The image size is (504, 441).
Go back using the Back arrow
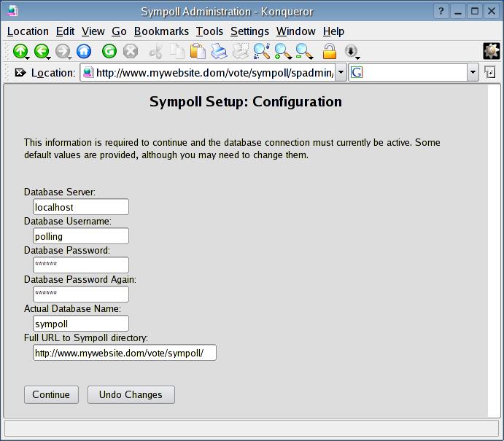(42, 51)
